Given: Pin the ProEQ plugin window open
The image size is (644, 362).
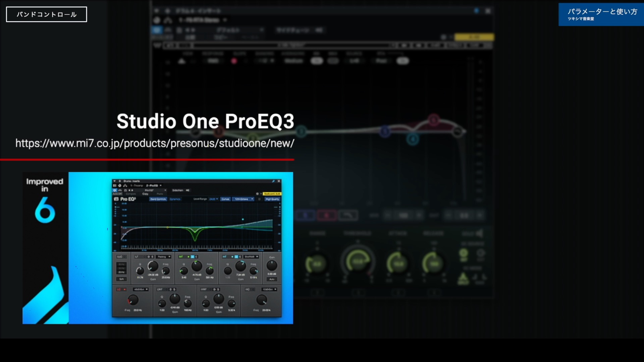Looking at the screenshot, I should [273, 181].
